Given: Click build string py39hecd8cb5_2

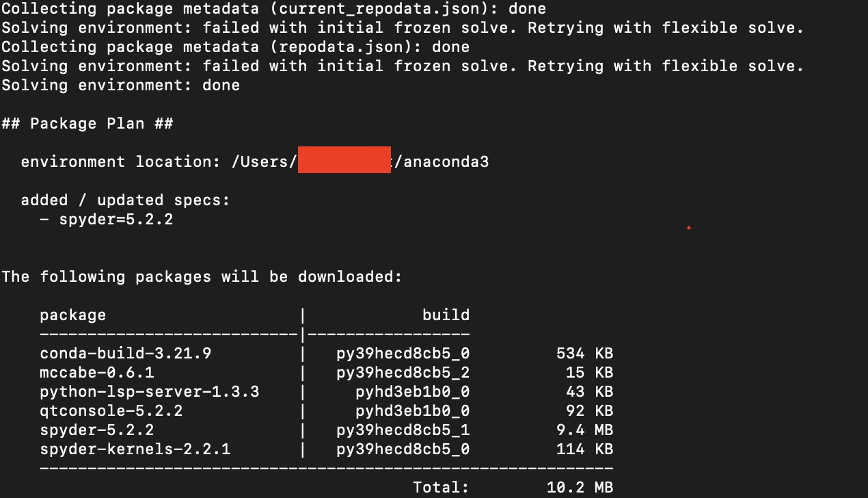Looking at the screenshot, I should pyautogui.click(x=403, y=373).
